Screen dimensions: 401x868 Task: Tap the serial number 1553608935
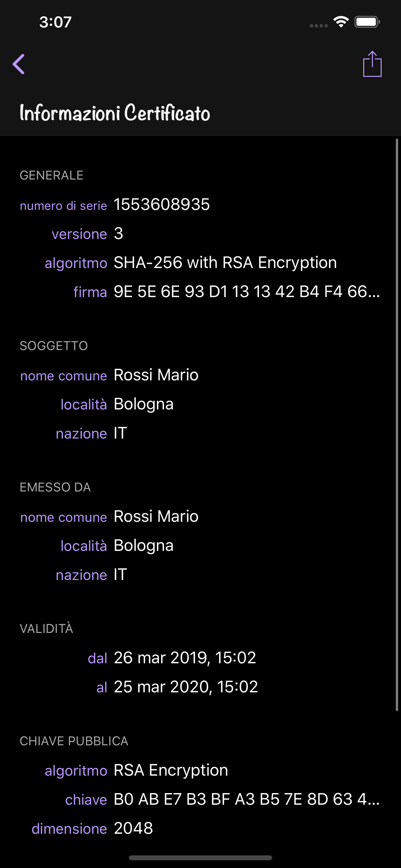tap(161, 204)
